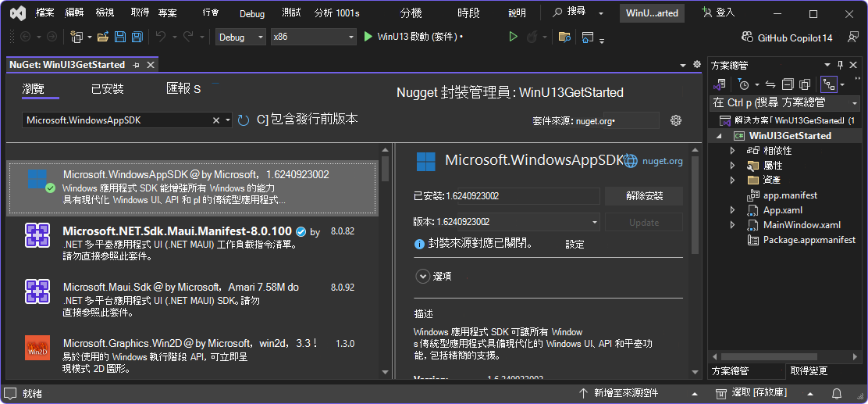Toggle the include prerelease checkbox
The height and width of the screenshot is (404, 868).
click(x=261, y=120)
